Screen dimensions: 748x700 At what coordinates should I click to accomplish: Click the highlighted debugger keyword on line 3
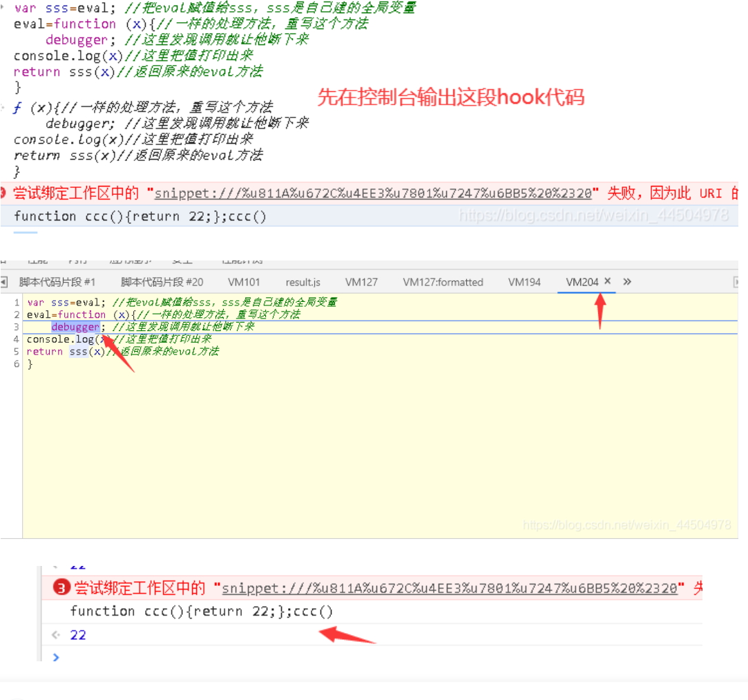click(75, 327)
